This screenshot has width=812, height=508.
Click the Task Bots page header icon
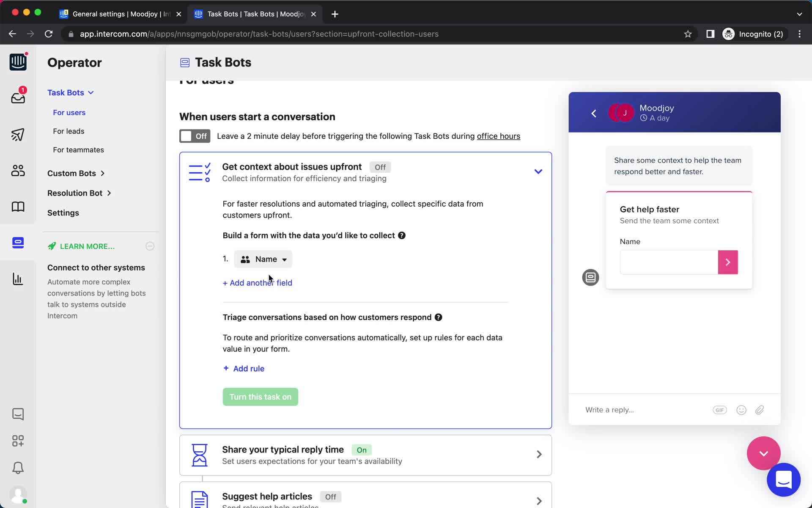tap(185, 63)
